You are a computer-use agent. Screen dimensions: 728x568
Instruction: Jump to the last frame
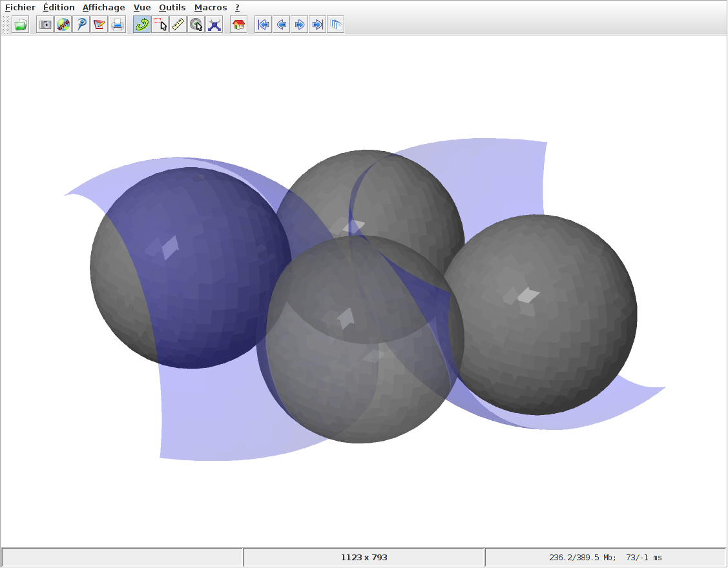click(x=317, y=25)
